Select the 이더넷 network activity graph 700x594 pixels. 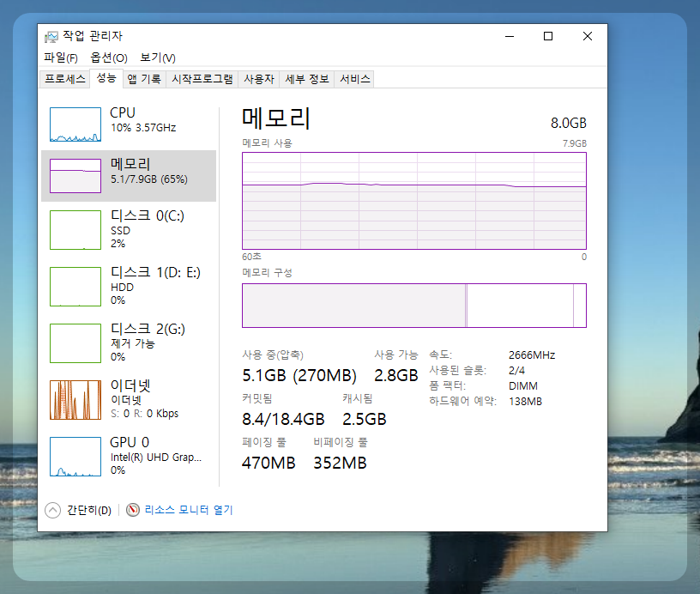tap(75, 400)
